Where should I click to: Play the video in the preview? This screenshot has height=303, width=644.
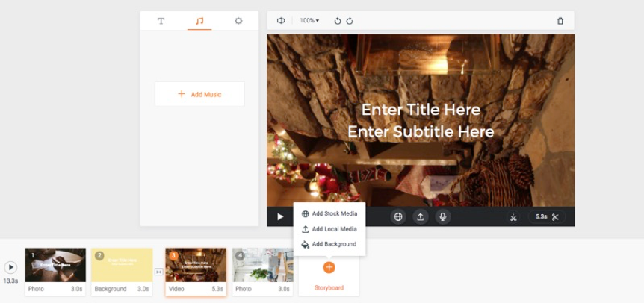pyautogui.click(x=280, y=217)
